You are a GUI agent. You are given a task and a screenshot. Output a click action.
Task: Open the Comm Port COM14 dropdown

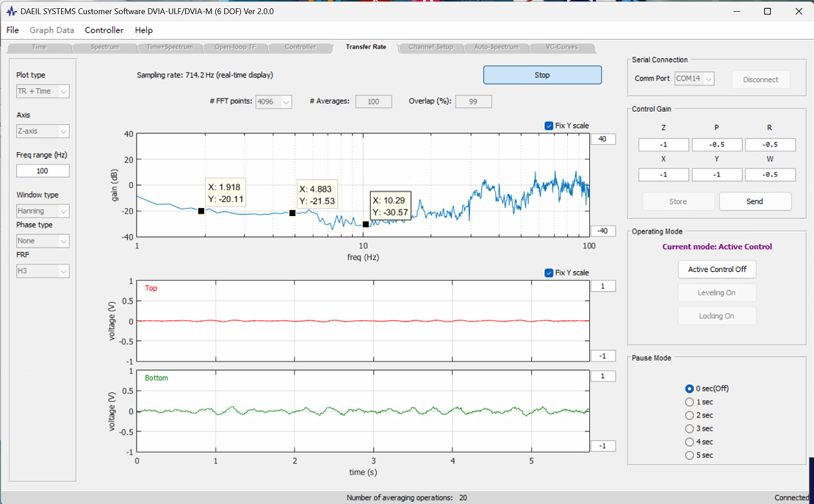[x=694, y=79]
